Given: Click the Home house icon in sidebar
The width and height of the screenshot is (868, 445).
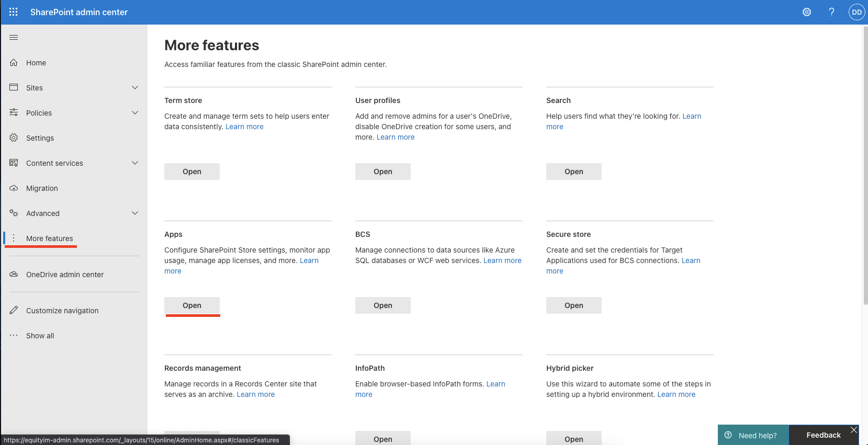Looking at the screenshot, I should [14, 63].
